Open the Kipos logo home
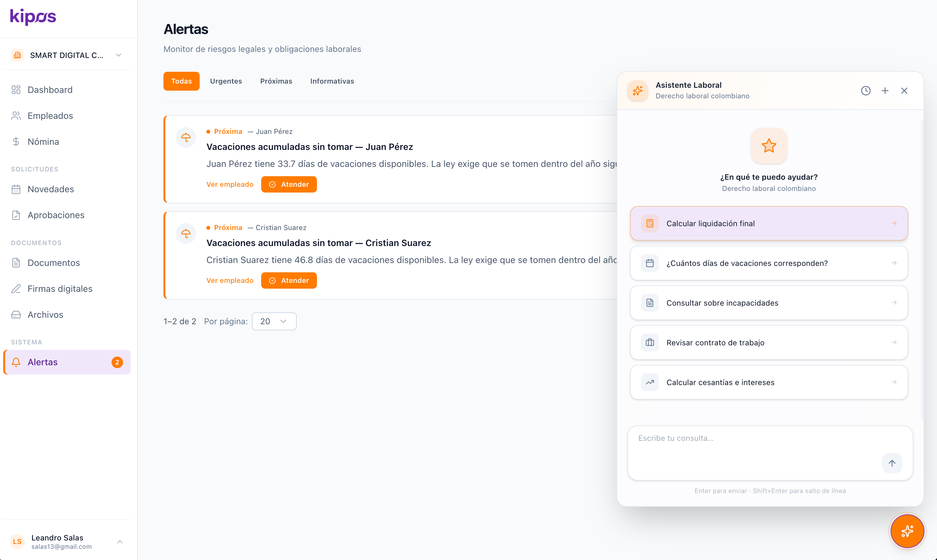This screenshot has height=560, width=937. pos(33,17)
